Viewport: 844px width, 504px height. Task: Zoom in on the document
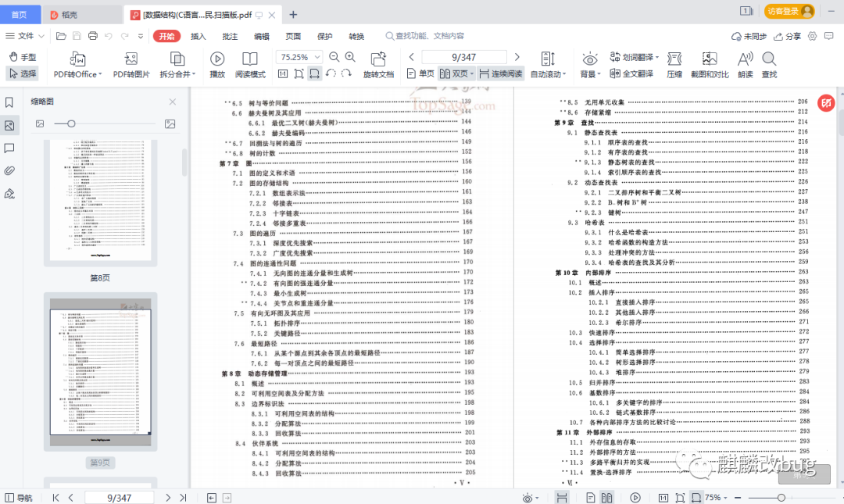point(350,57)
